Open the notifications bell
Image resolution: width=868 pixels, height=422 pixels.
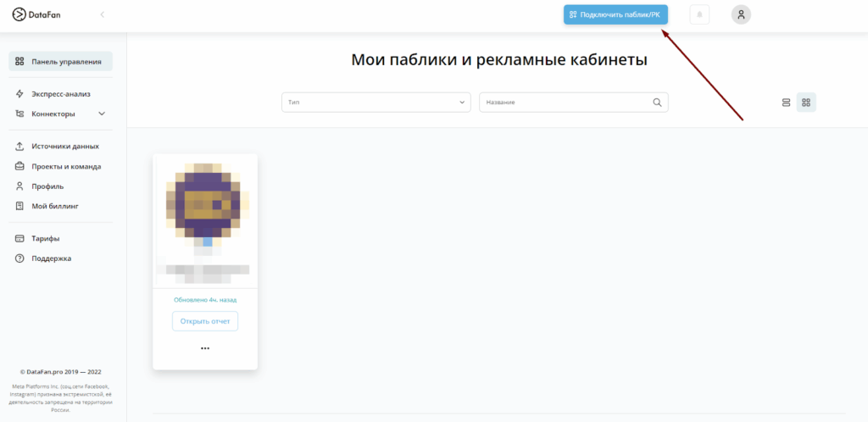[699, 15]
